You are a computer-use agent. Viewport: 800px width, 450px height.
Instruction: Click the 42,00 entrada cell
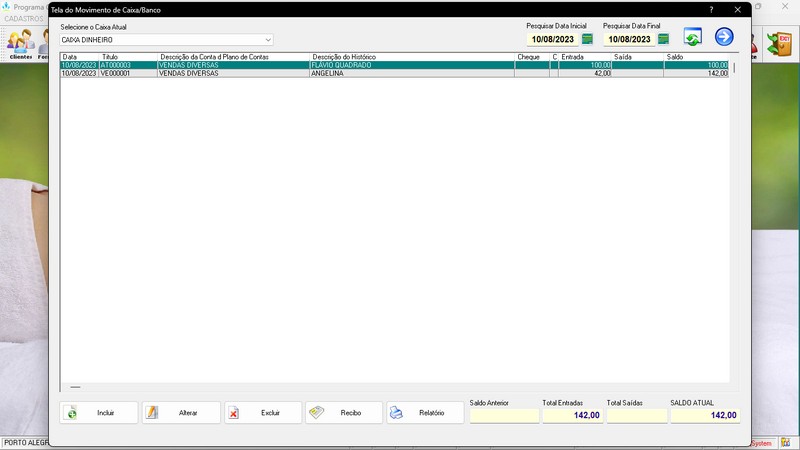[x=585, y=73]
